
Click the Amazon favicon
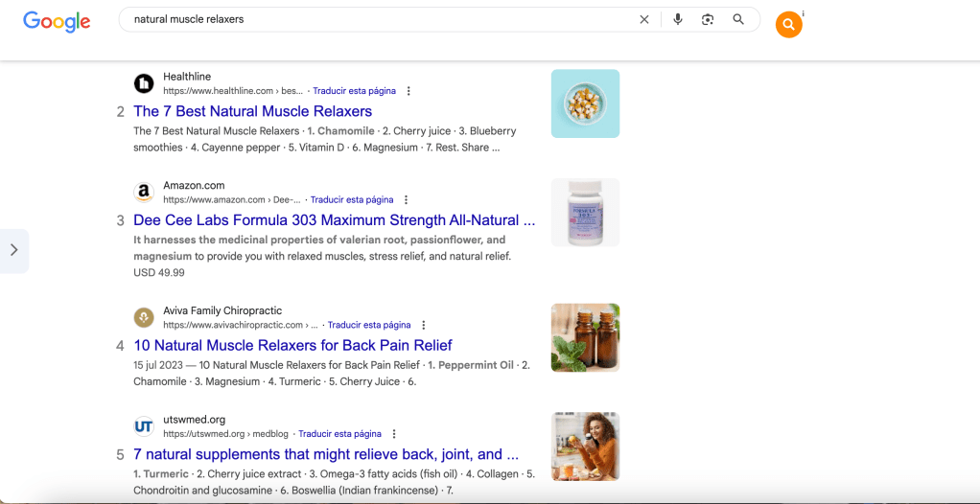(x=144, y=193)
